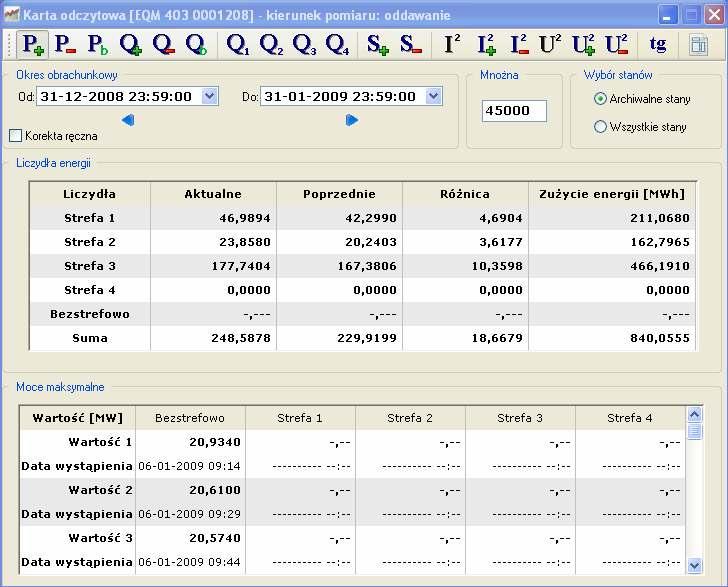Go to previous billing period arrow
728x587 pixels.
point(128,120)
